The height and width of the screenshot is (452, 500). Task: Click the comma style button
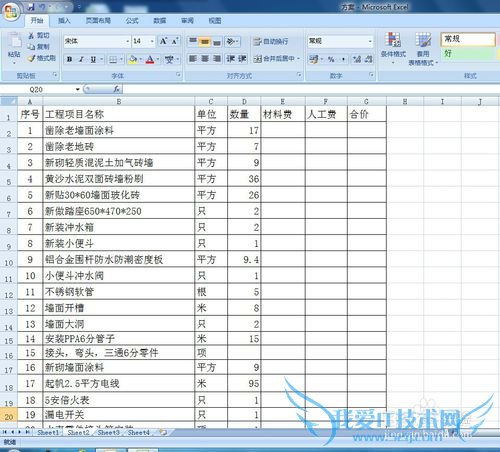point(343,59)
